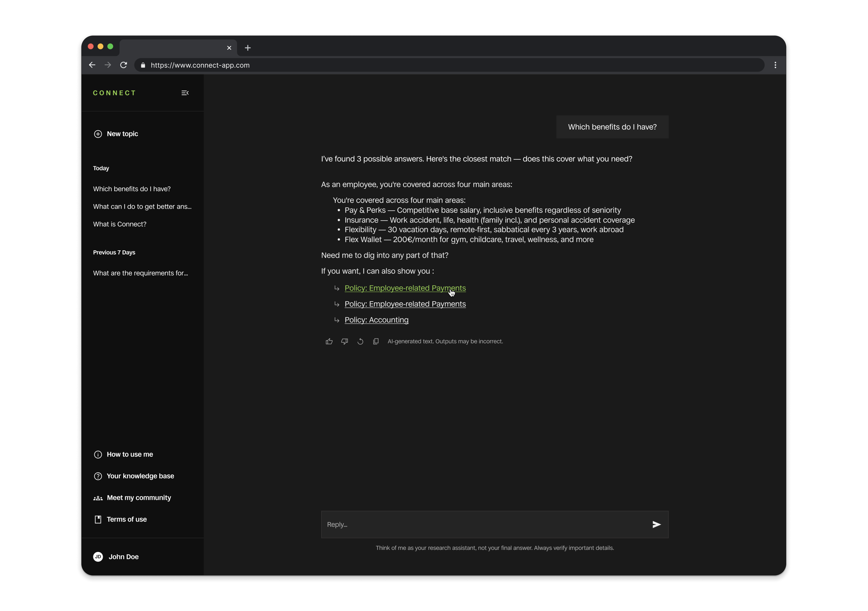Viewport: 868px width, 611px height.
Task: Start a New topic
Action: pos(116,134)
